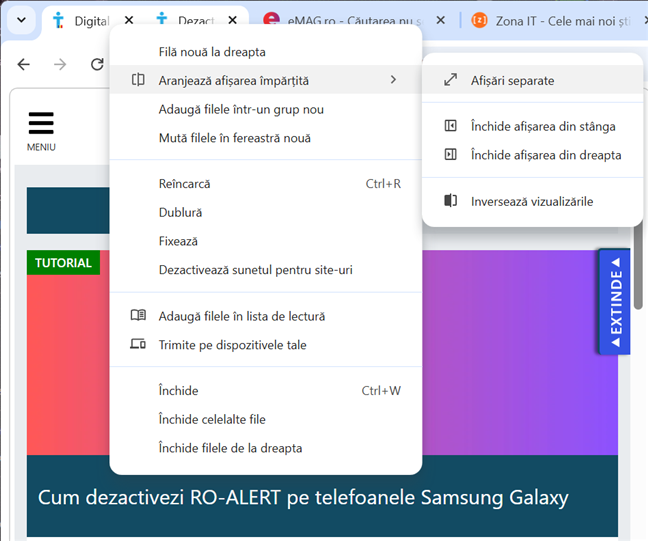
Task: Reload the page using refresh icon
Action: pyautogui.click(x=97, y=64)
